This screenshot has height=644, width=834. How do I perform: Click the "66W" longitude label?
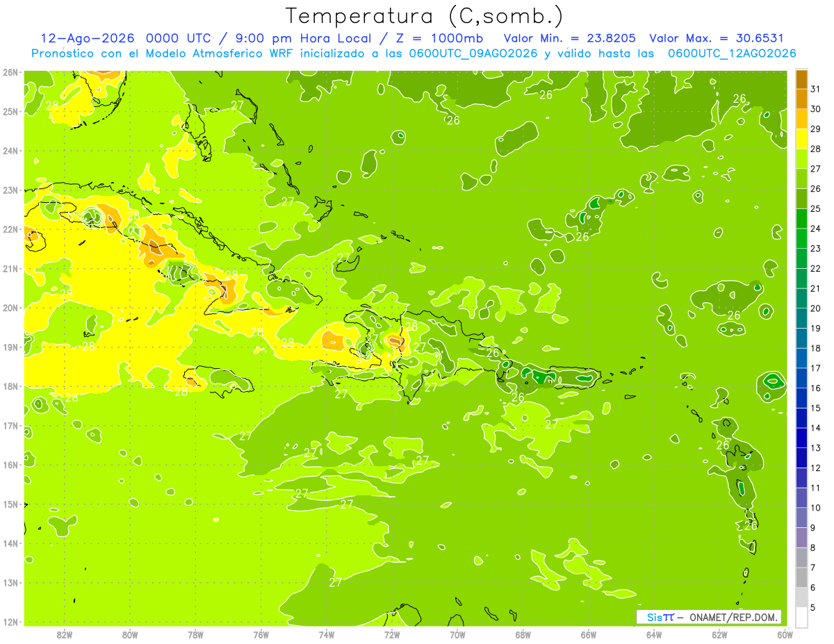(588, 634)
